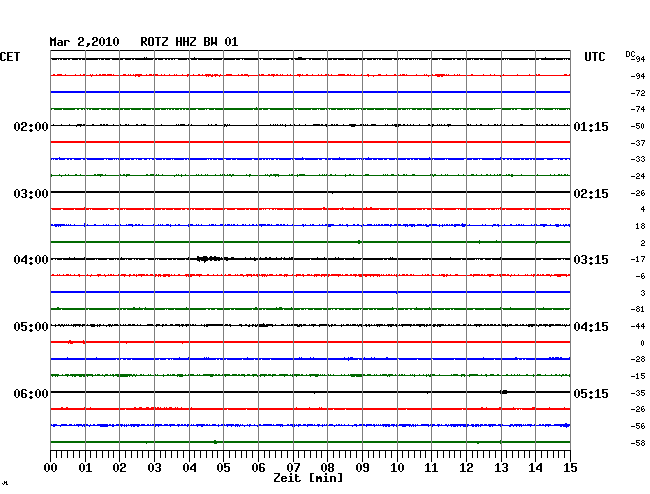Click the DC offset value "18"
Image resolution: width=650 pixels, height=494 pixels.
click(x=640, y=226)
